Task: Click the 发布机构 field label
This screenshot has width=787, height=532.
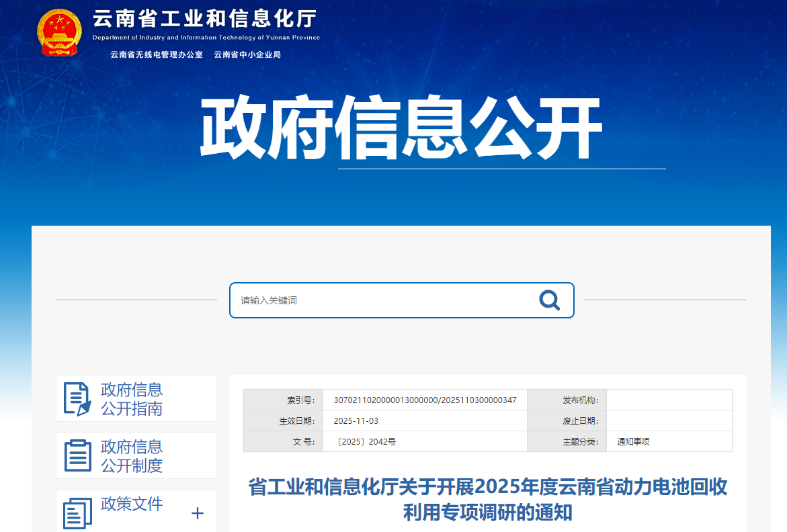Action: (x=579, y=400)
